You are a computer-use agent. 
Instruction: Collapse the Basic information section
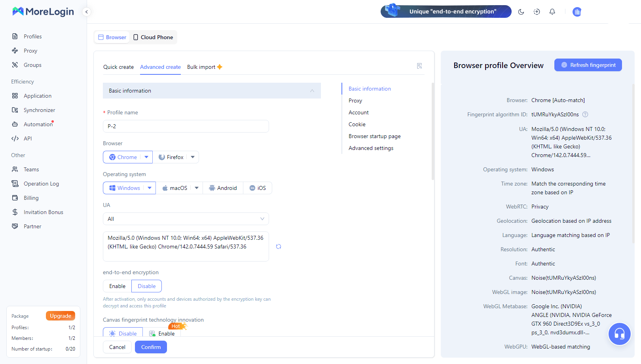[x=312, y=90]
